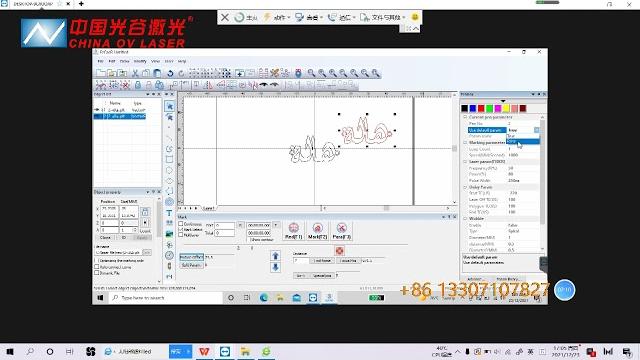Viewport: 640px width, 360px height.
Task: Open WPS app in outer taskbar
Action: coord(204,351)
